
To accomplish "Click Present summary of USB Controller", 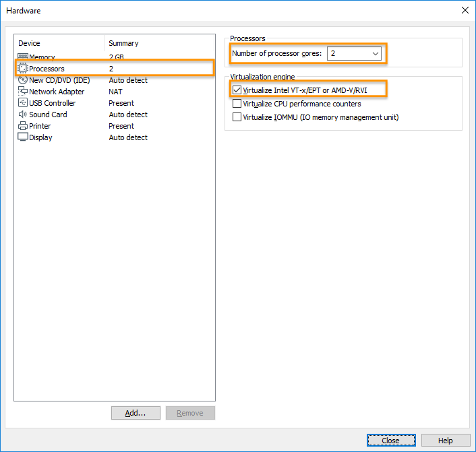I will click(x=121, y=103).
